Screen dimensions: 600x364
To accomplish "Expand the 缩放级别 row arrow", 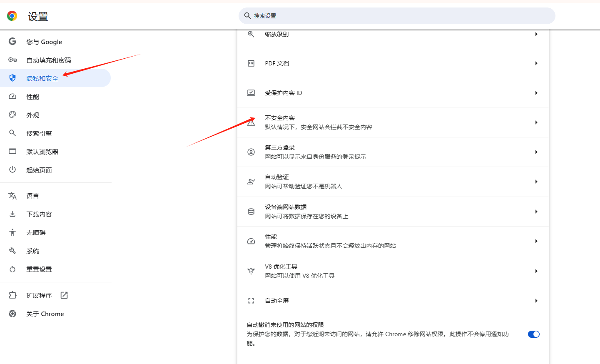I will pos(536,34).
